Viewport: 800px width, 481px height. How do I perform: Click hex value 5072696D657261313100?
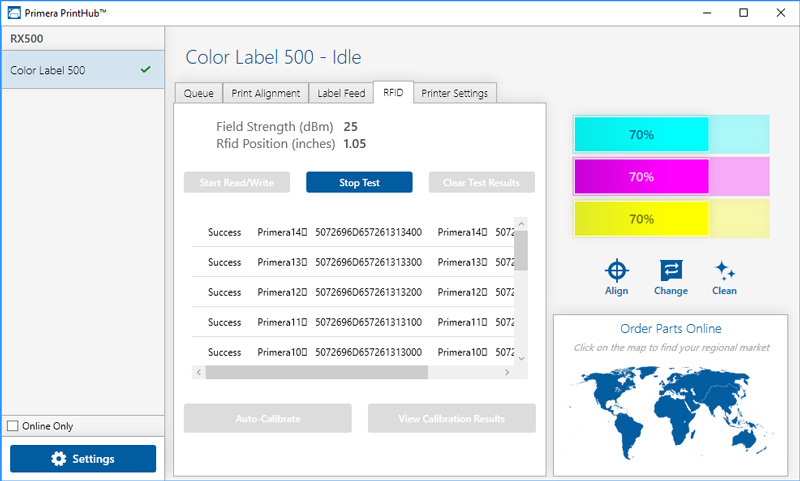pos(368,322)
